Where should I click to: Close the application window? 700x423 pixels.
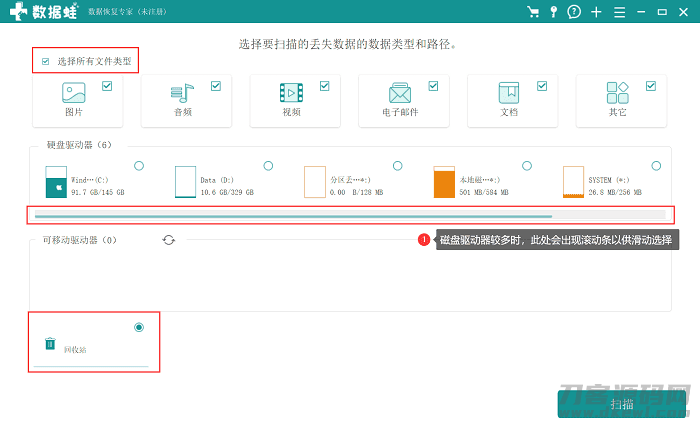pos(683,12)
